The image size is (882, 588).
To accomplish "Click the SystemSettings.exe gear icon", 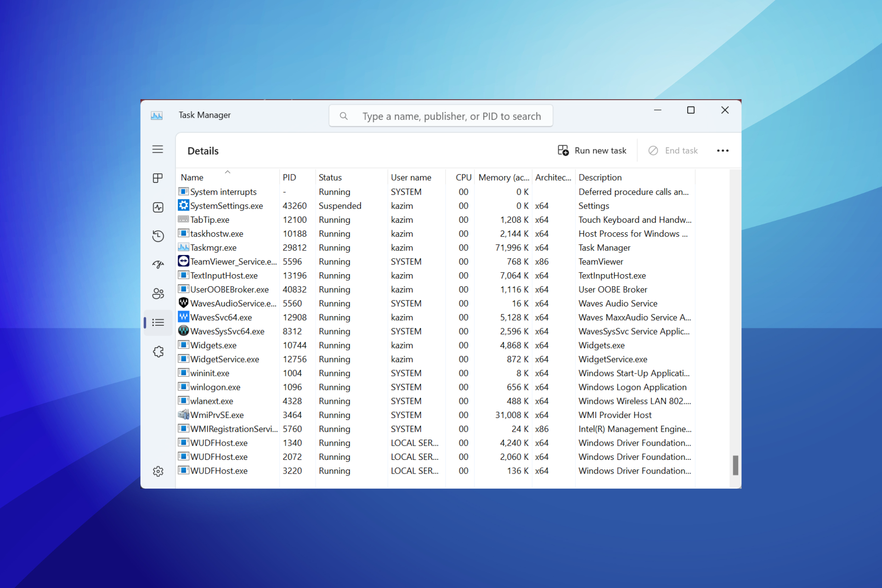I will pos(183,205).
